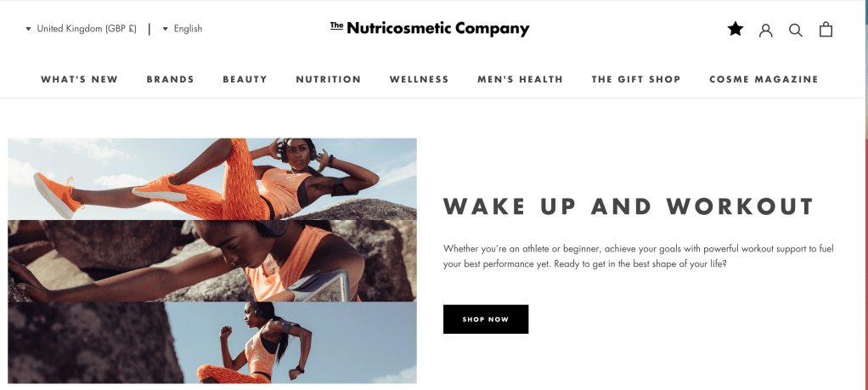Click the Wake Up and Workout heading

pos(628,206)
